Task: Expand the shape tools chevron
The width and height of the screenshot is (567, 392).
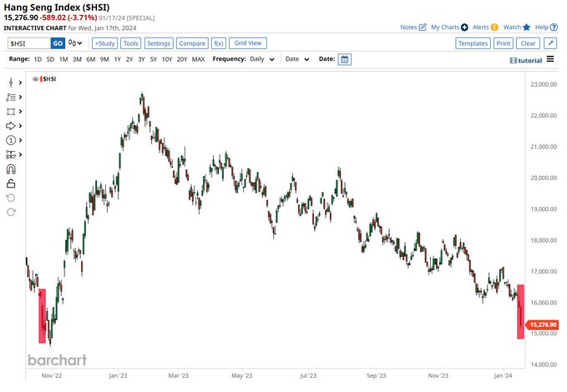Action: [20, 112]
